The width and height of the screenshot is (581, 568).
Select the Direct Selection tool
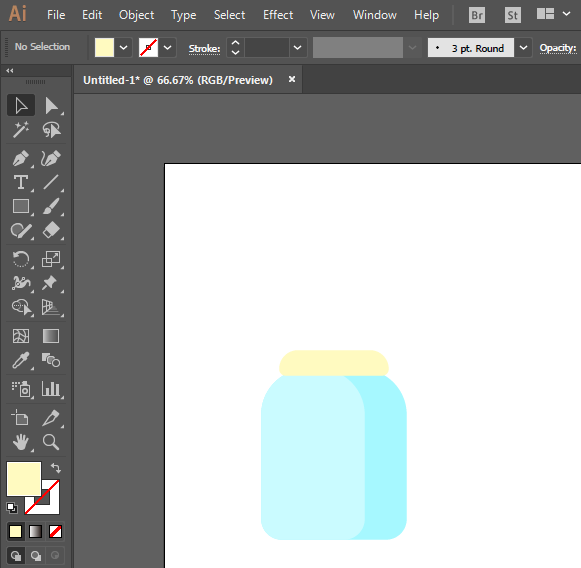[x=51, y=106]
